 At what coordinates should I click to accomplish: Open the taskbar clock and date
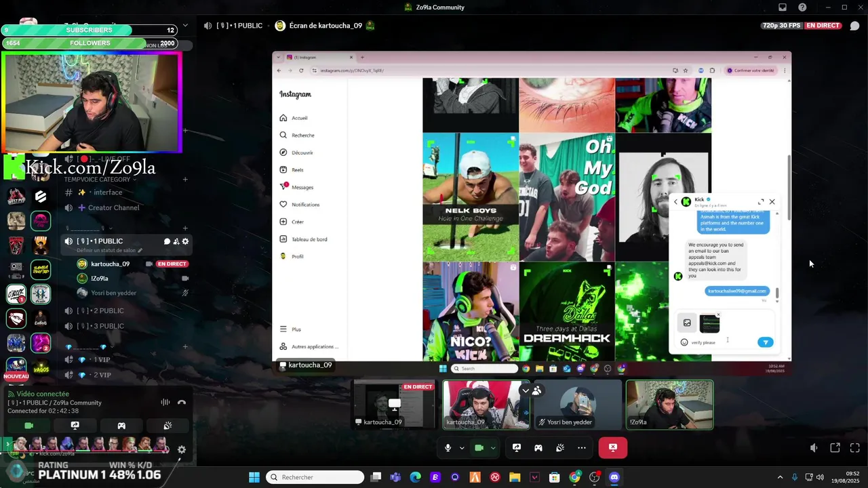846,477
